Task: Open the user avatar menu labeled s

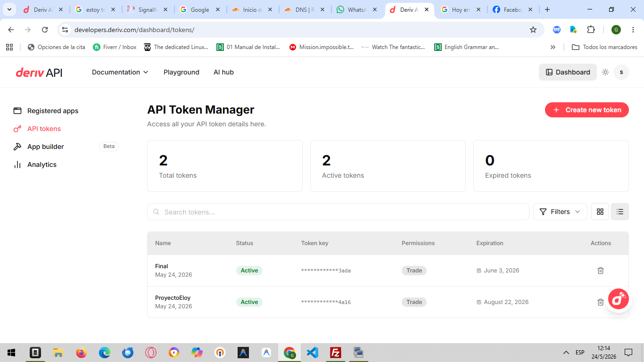Action: 621,72
